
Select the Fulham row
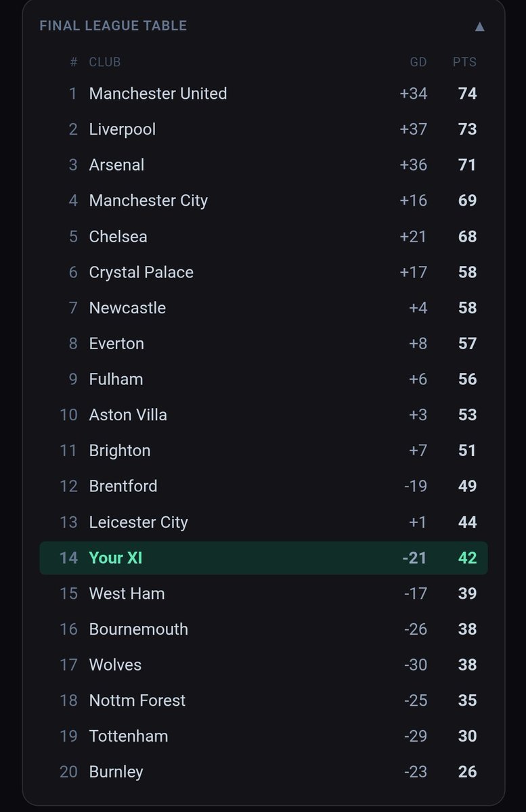coord(263,379)
